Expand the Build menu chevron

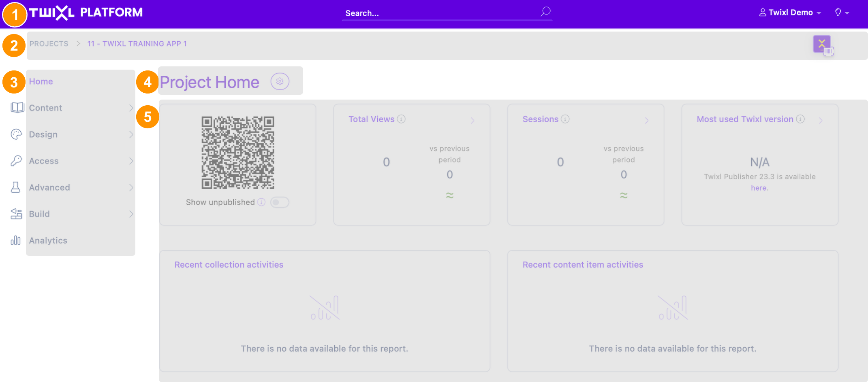[x=131, y=214]
